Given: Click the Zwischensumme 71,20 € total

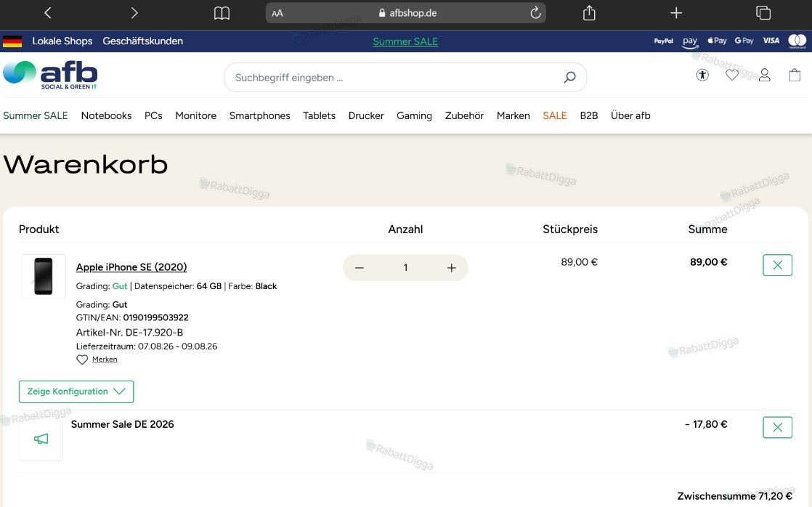Looking at the screenshot, I should [735, 496].
